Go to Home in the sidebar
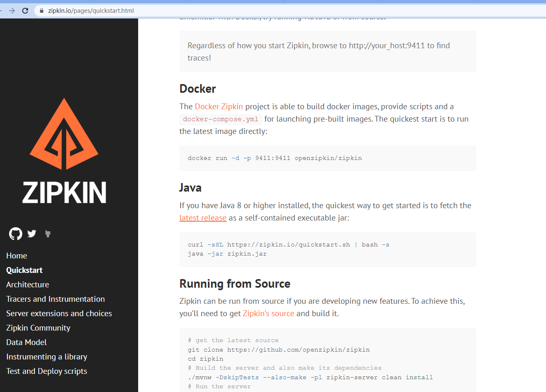 click(16, 256)
